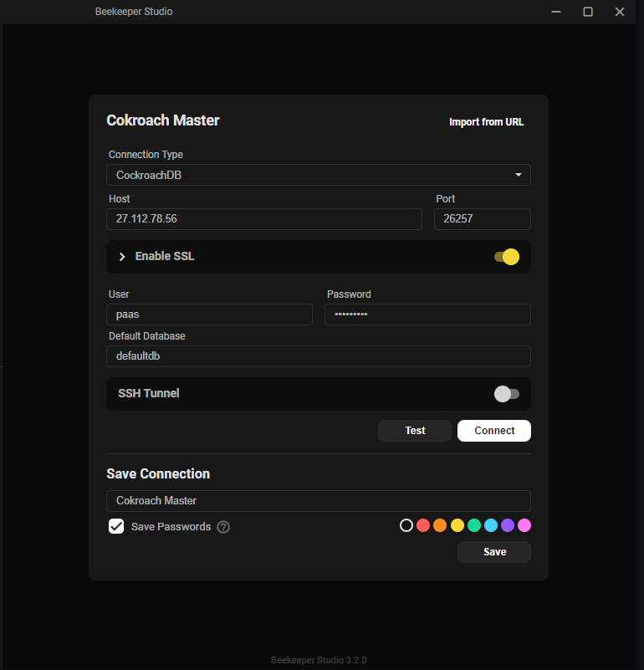The height and width of the screenshot is (670, 644).
Task: Click the Import from URL link
Action: click(x=486, y=122)
